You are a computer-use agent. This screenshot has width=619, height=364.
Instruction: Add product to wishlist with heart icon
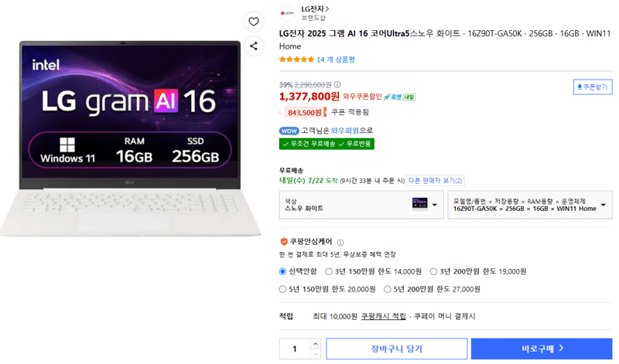pos(254,22)
